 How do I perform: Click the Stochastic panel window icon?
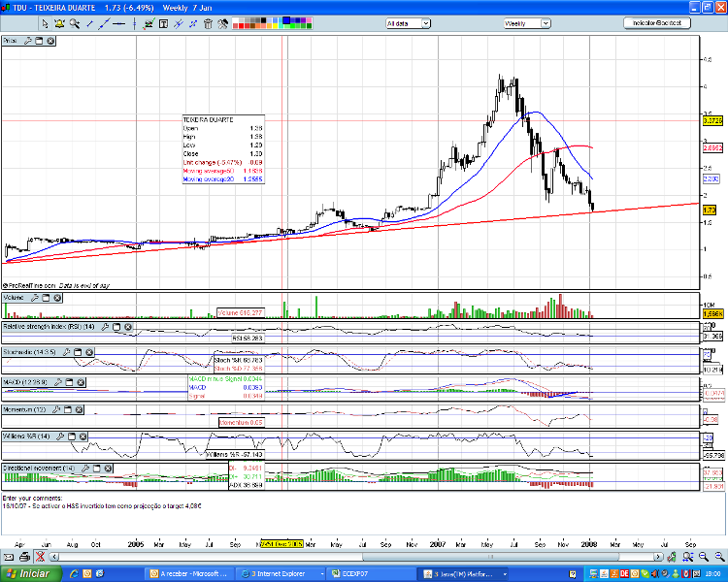(78, 353)
